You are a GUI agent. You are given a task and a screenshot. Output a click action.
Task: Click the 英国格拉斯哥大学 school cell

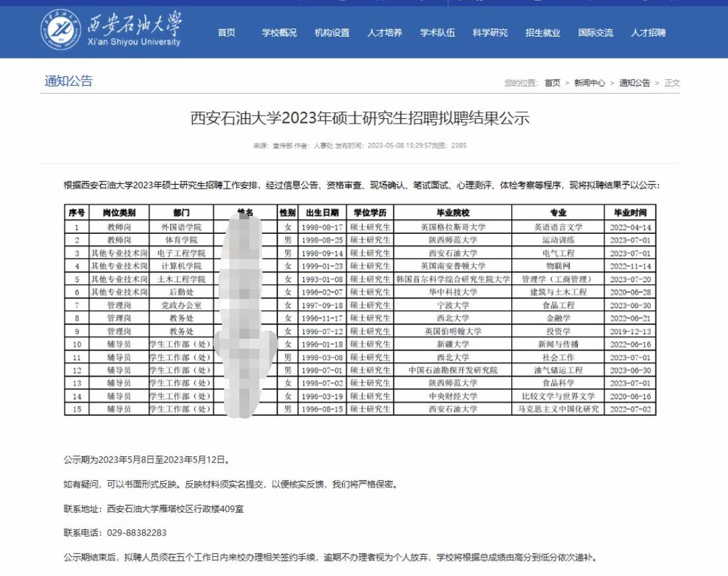453,227
